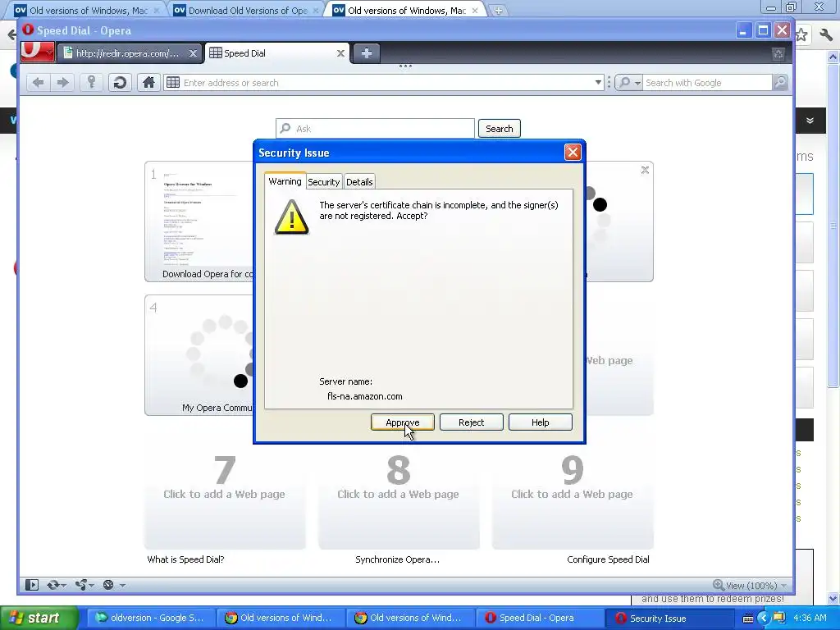Reject the certificate
The image size is (840, 630).
[472, 422]
